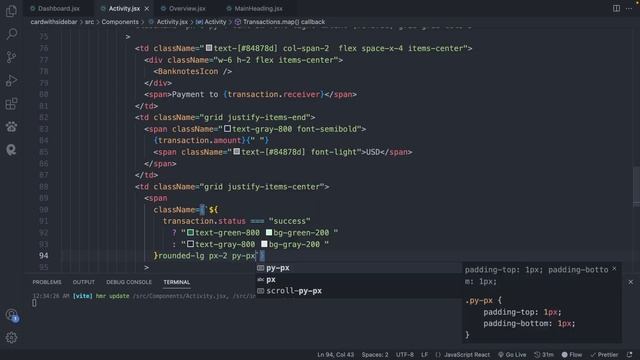Select the TERMINAL panel tab
The height and width of the screenshot is (360, 640).
(x=177, y=282)
